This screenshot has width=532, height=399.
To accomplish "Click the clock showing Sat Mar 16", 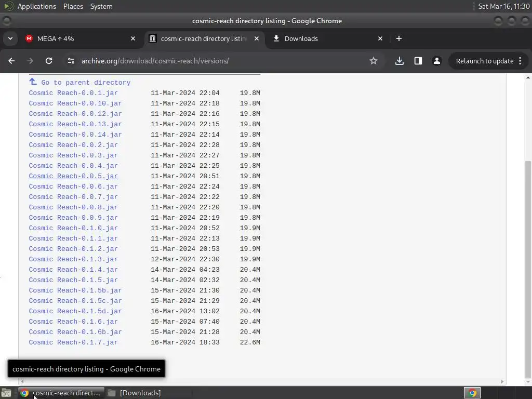I will pyautogui.click(x=503, y=6).
